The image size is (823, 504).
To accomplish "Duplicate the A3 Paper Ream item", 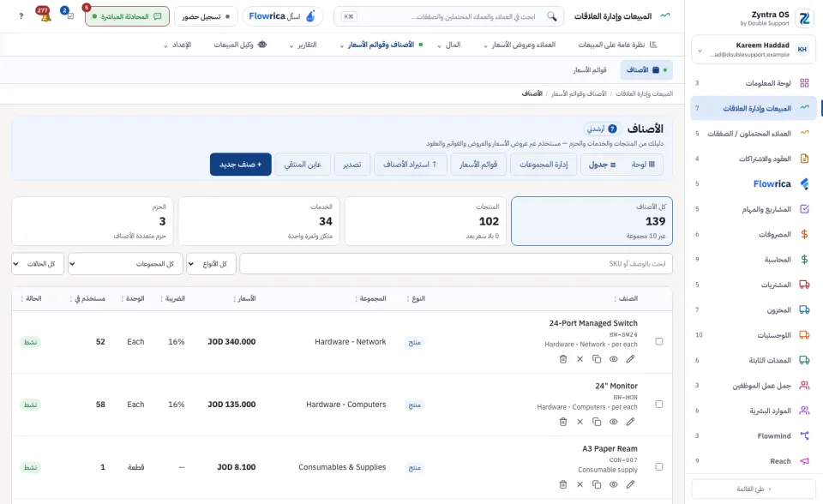I will [597, 484].
